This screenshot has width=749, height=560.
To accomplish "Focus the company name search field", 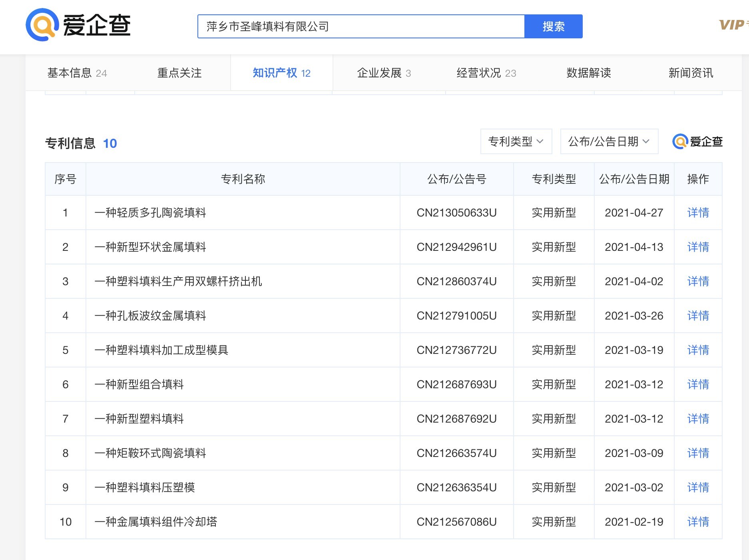I will pos(361,27).
